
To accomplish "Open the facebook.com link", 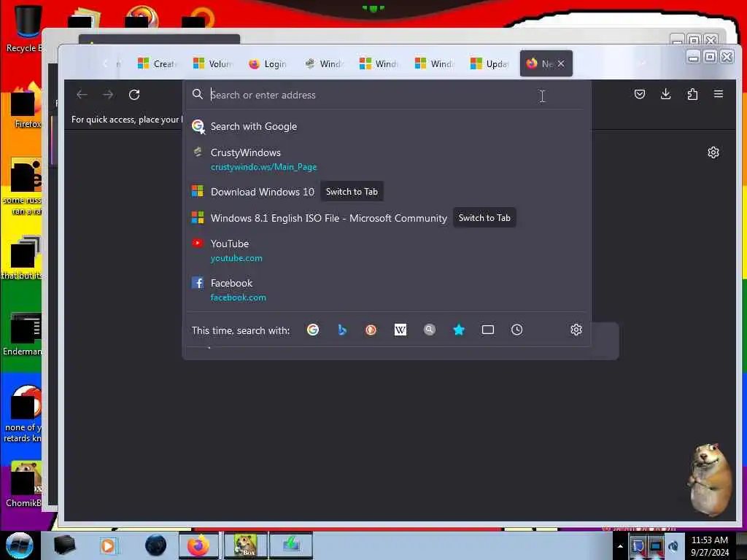I will click(239, 297).
